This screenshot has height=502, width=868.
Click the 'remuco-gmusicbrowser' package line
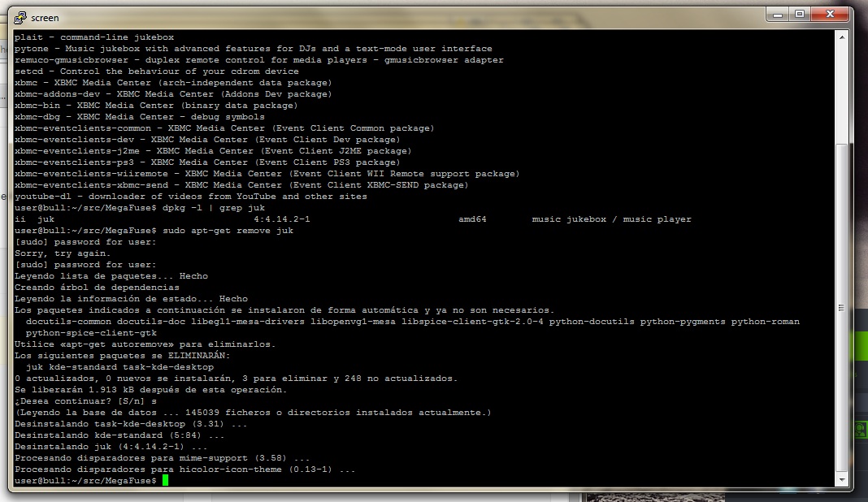click(x=259, y=60)
